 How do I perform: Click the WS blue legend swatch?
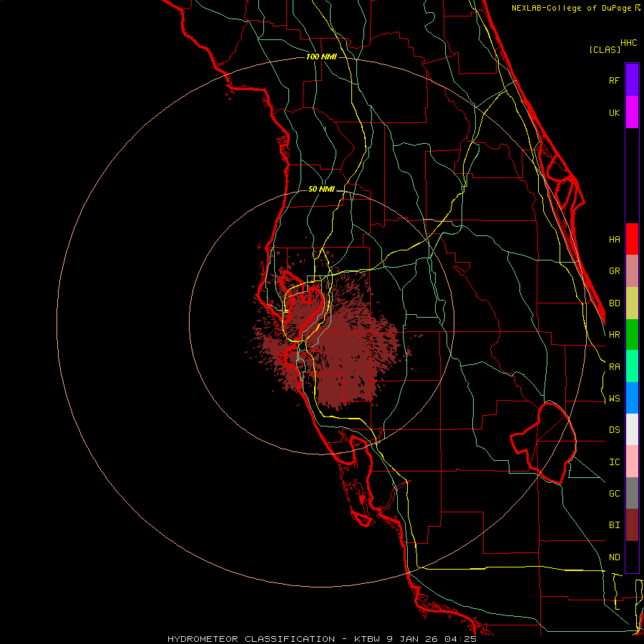coord(632,398)
